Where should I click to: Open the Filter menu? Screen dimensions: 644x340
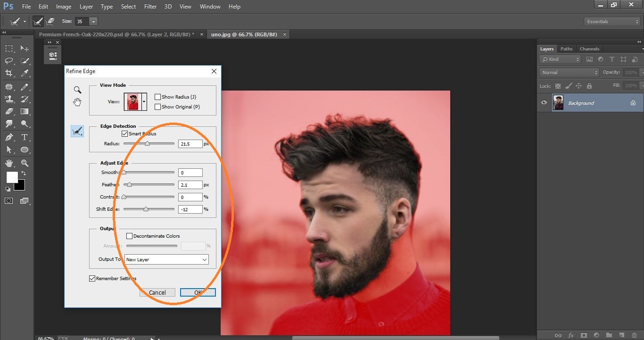pos(150,6)
